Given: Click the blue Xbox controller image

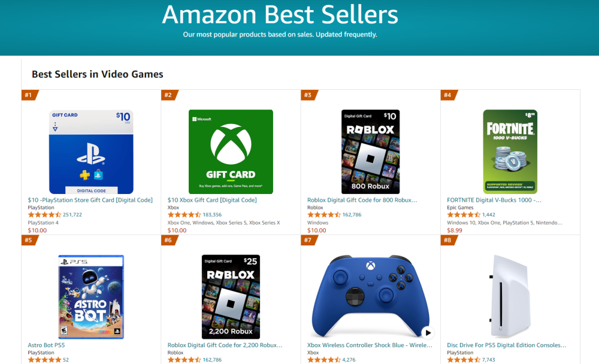Looking at the screenshot, I should click(x=369, y=297).
